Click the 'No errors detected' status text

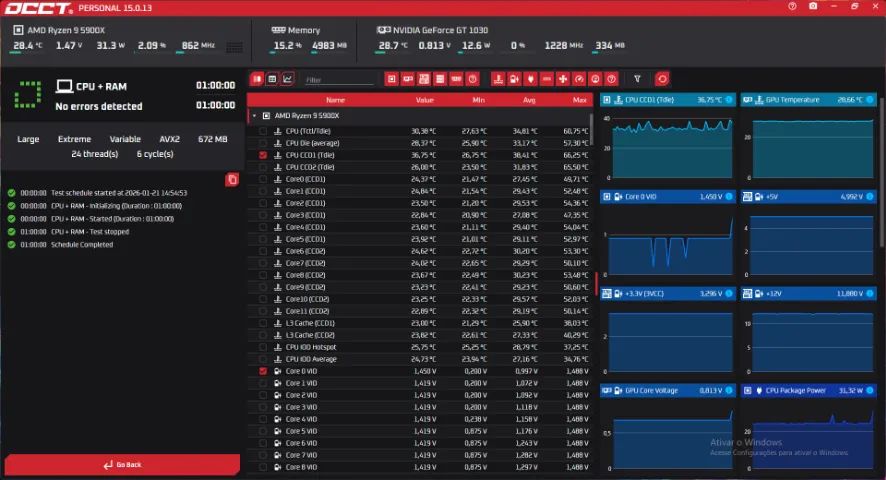click(99, 106)
